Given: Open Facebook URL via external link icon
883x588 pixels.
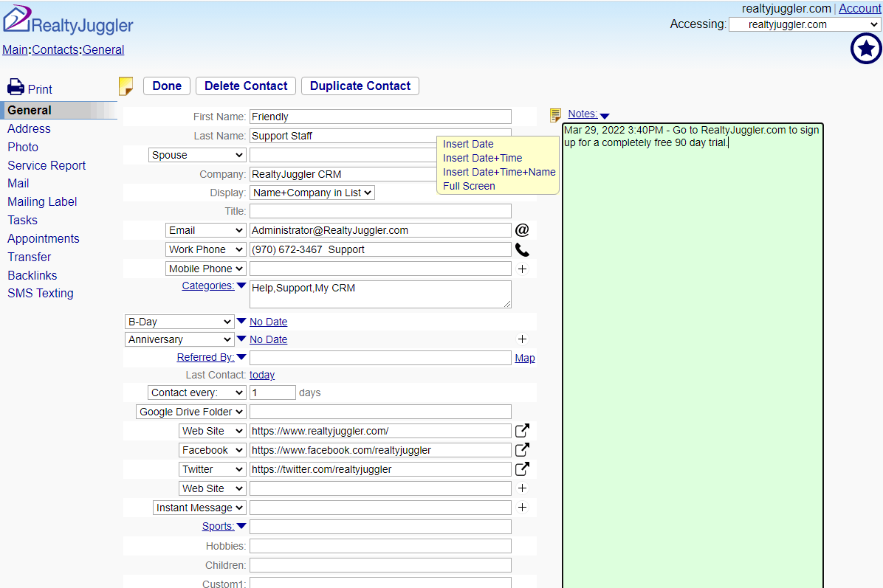Looking at the screenshot, I should (522, 449).
